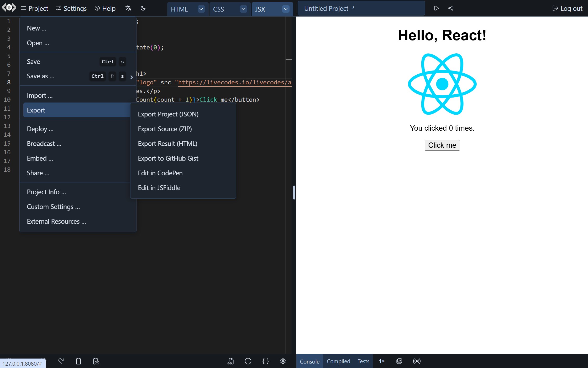
Task: Log out of LiveCodes
Action: 567,8
